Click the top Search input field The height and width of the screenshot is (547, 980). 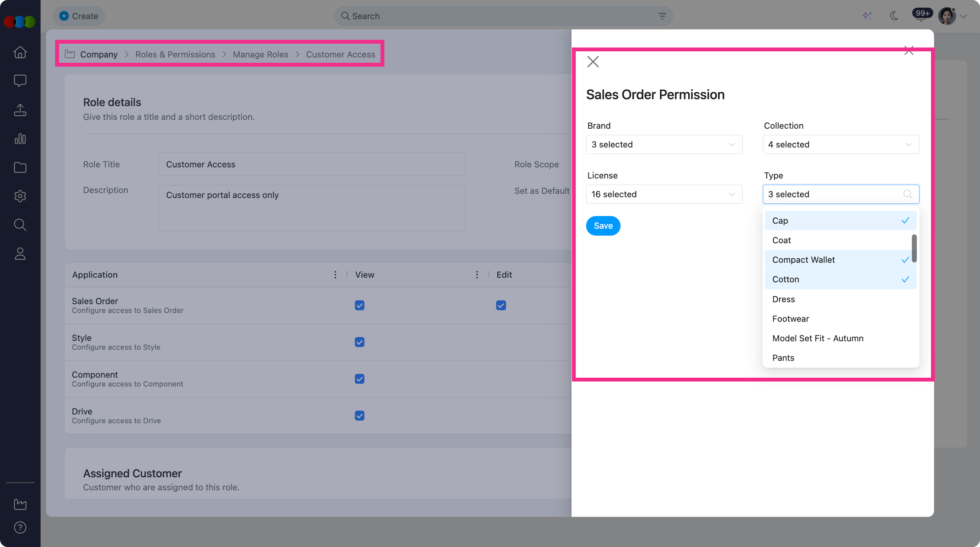click(503, 16)
